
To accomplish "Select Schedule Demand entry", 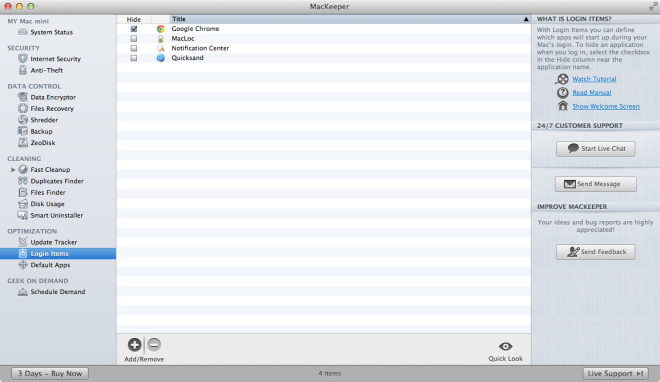I will (x=58, y=292).
